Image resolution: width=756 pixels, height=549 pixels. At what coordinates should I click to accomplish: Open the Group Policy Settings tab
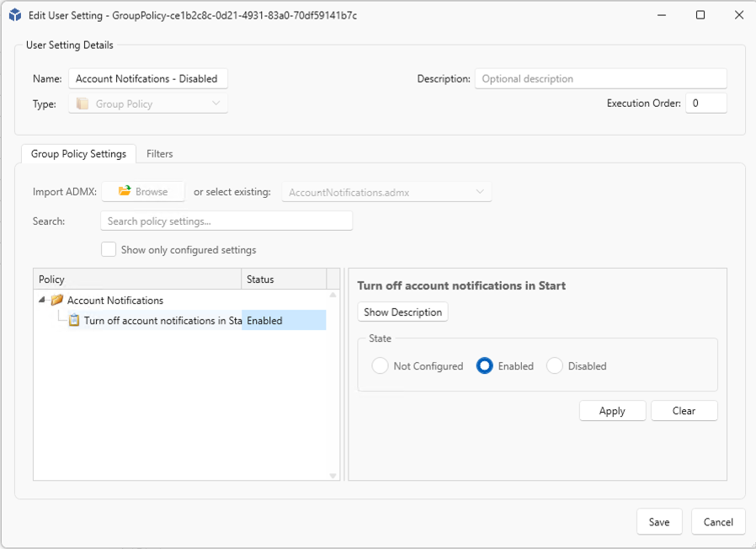point(78,154)
